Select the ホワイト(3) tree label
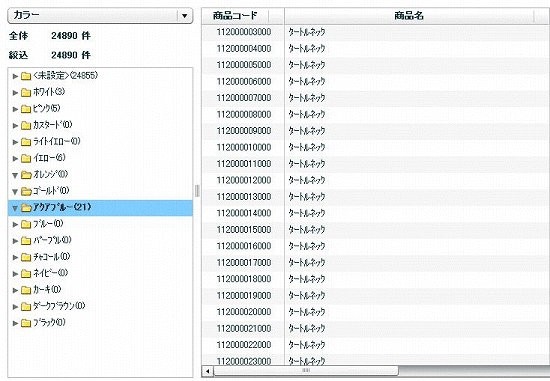 49,92
